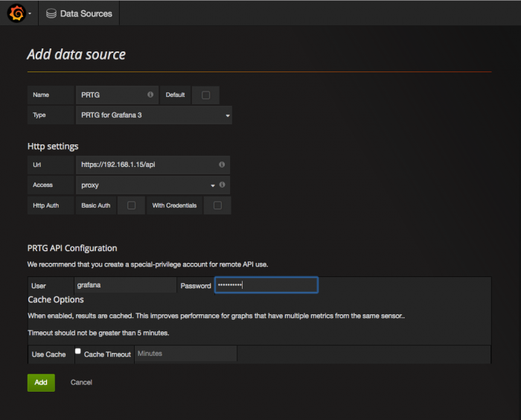Focus the Name field containing PRTG

tap(118, 95)
